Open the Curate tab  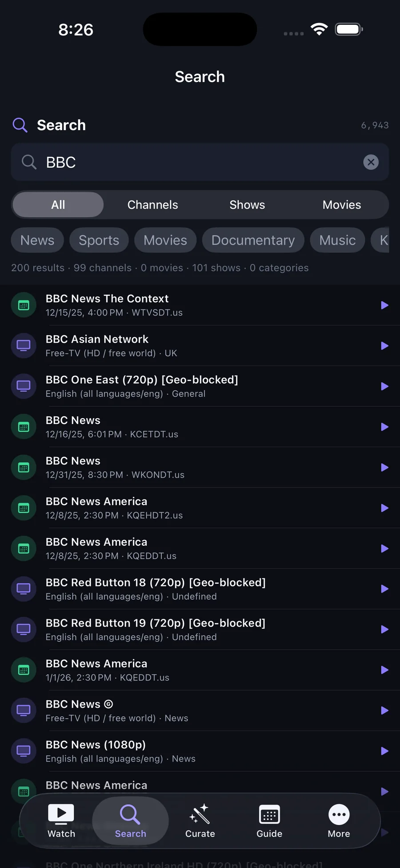point(200,821)
